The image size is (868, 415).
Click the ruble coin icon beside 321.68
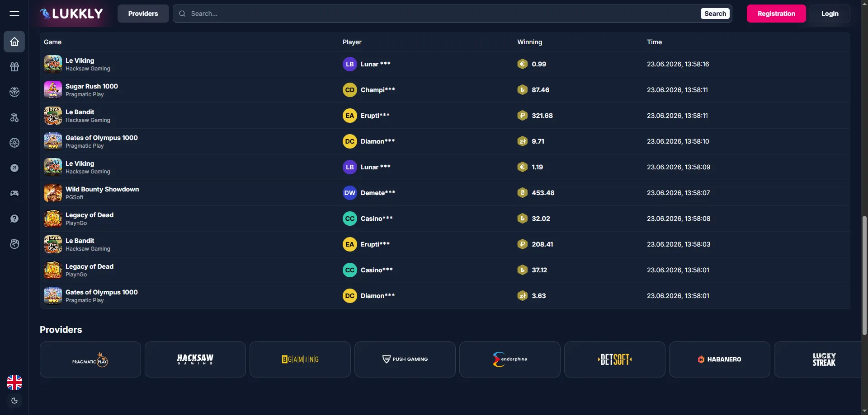pyautogui.click(x=523, y=116)
